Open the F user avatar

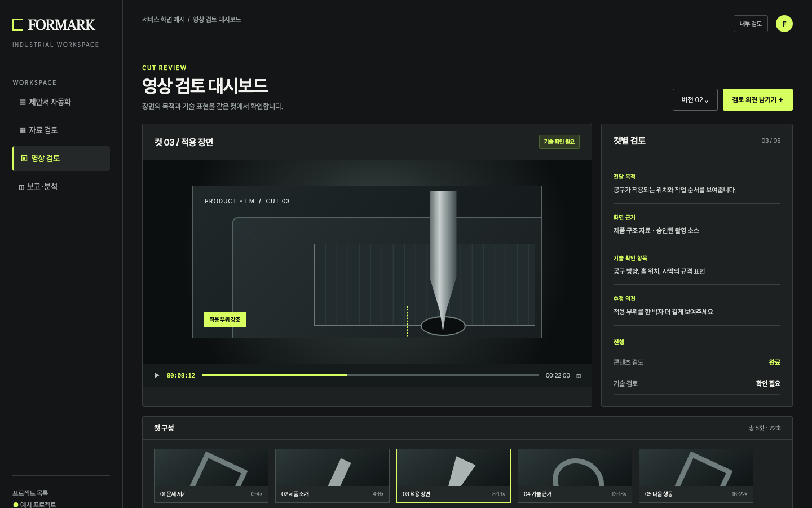click(784, 24)
